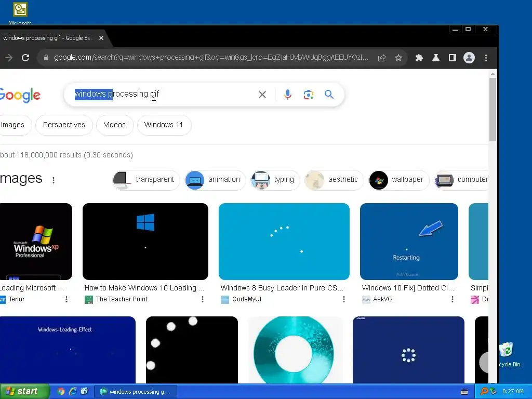The height and width of the screenshot is (399, 532).
Task: Click The Teacher Point source link
Action: point(122,299)
